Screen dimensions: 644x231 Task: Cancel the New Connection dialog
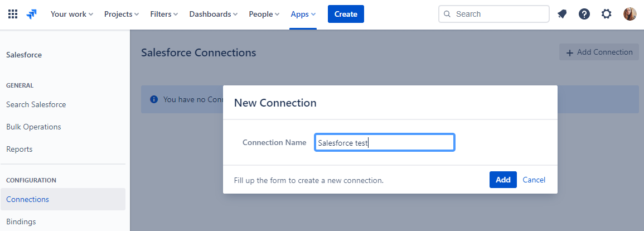click(534, 180)
